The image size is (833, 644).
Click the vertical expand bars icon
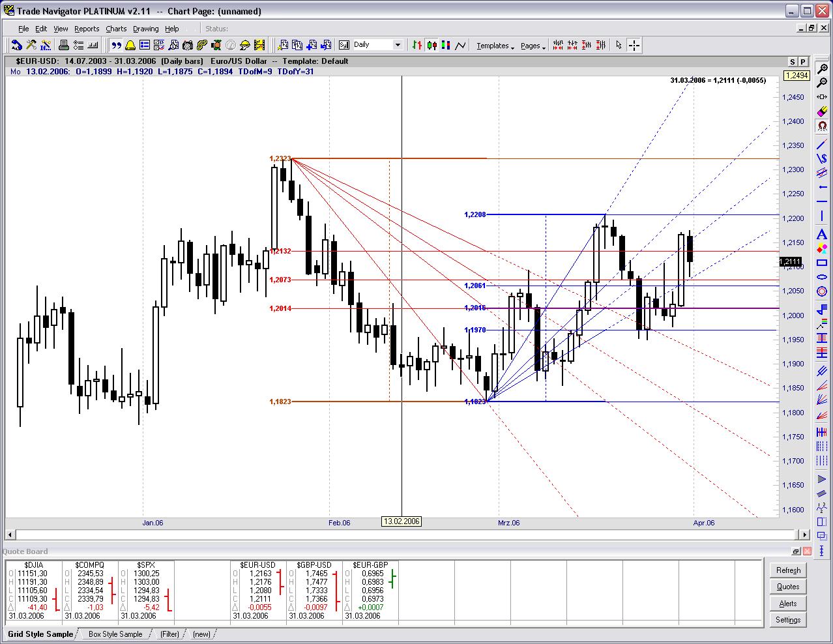point(600,45)
